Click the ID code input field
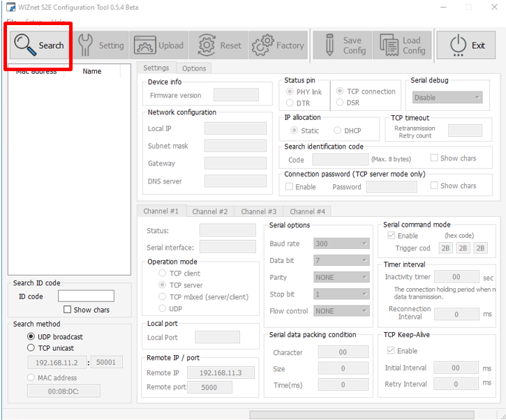The width and height of the screenshot is (506, 420). tap(86, 296)
